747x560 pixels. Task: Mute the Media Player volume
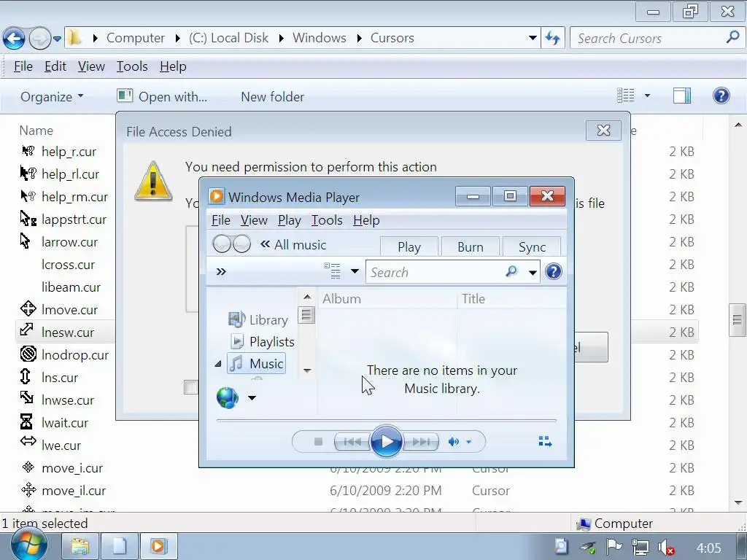[453, 442]
